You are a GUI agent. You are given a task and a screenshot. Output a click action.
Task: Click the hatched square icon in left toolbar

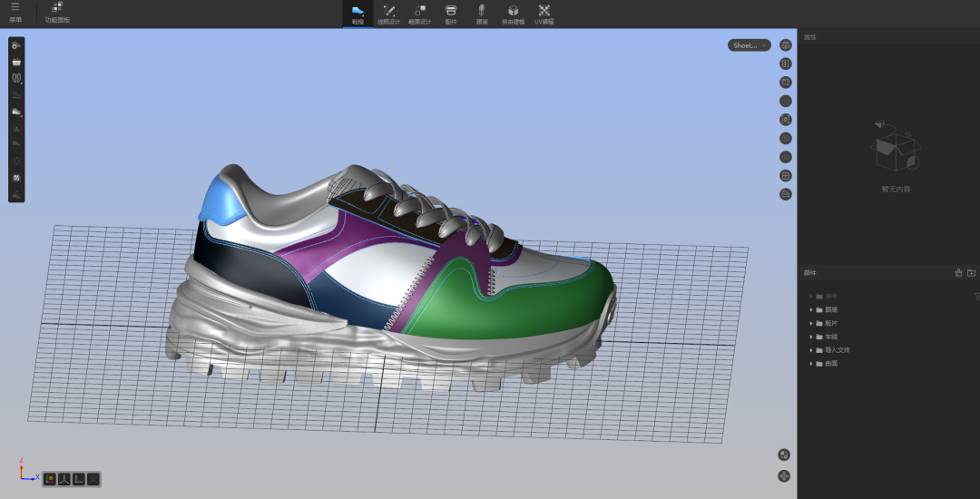pos(16,178)
